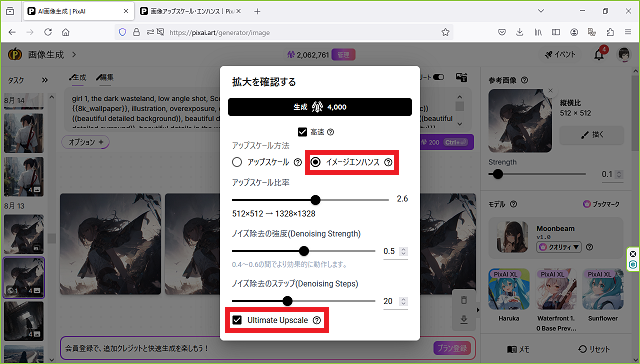Show help next to 参考画像 label
This screenshot has height=364, width=640.
[x=524, y=80]
